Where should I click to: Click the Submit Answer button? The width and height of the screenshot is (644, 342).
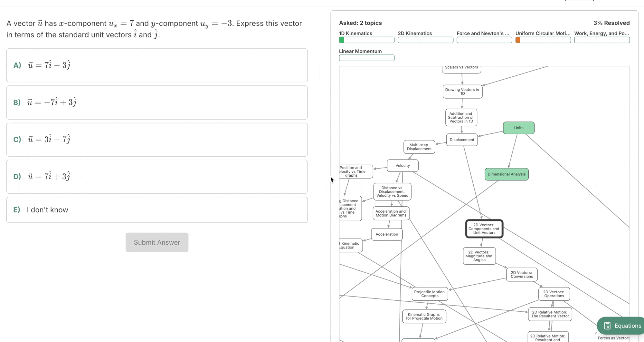tap(157, 242)
